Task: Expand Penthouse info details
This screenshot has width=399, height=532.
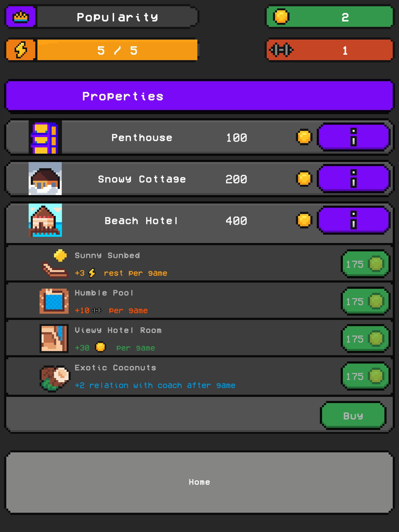Action: (354, 137)
